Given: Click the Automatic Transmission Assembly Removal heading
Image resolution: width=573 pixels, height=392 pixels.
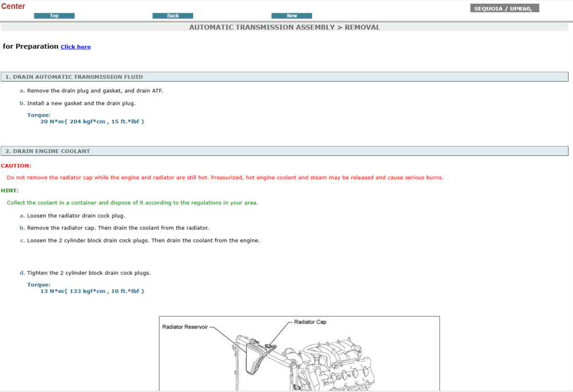Looking at the screenshot, I should (x=284, y=27).
